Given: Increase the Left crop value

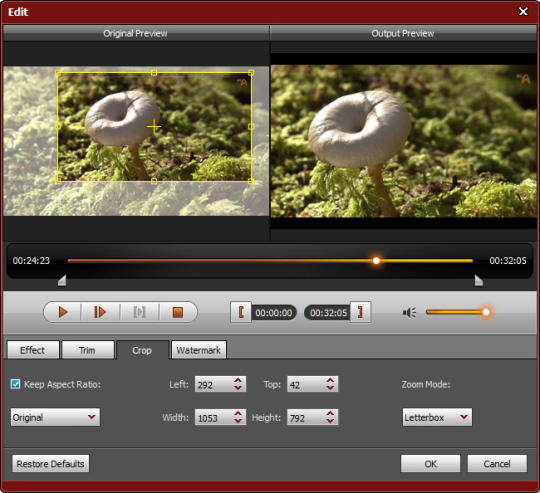Looking at the screenshot, I should click(238, 380).
